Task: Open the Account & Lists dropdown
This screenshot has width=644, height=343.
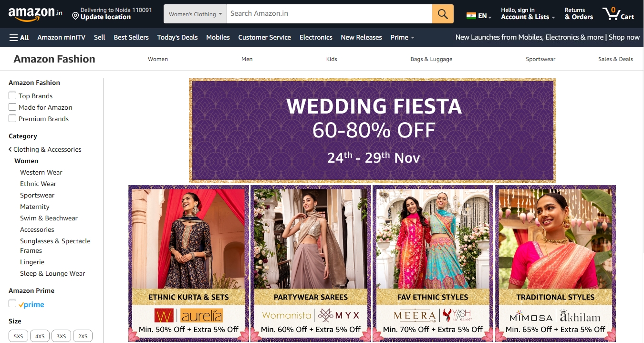Action: [x=528, y=13]
